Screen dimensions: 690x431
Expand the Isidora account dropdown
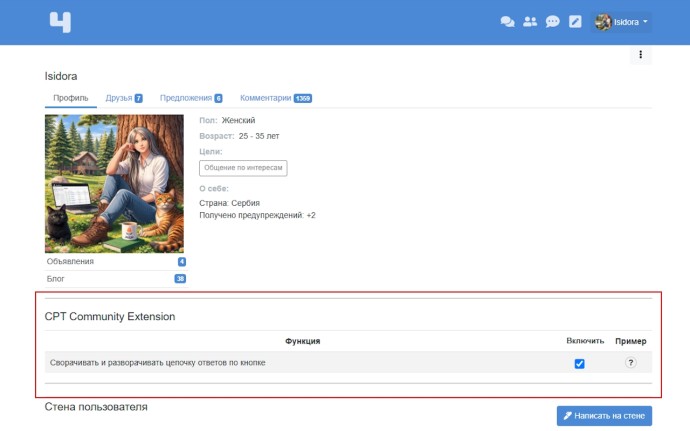(621, 22)
